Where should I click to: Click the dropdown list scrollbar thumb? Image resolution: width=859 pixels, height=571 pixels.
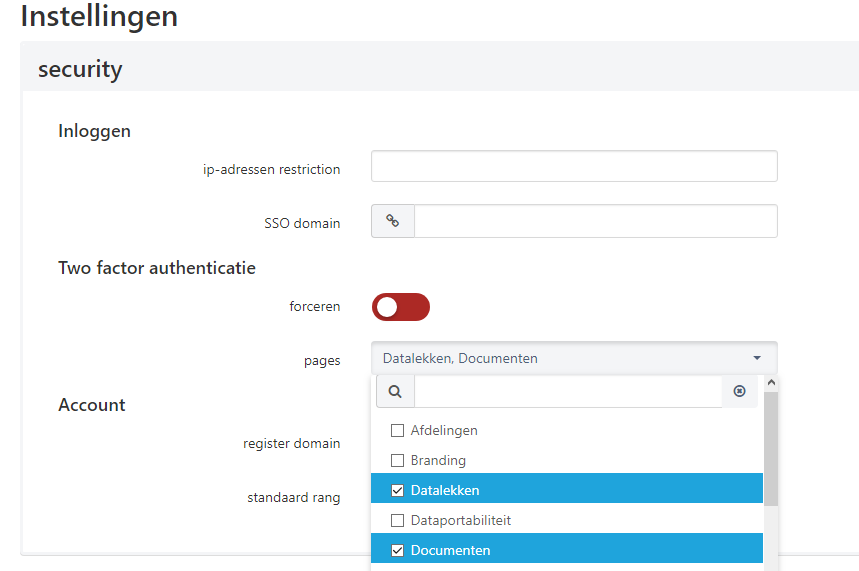(x=770, y=448)
